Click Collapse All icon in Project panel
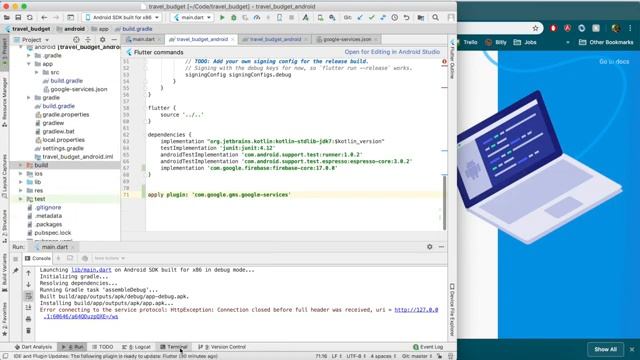640x360 pixels. pos(88,40)
